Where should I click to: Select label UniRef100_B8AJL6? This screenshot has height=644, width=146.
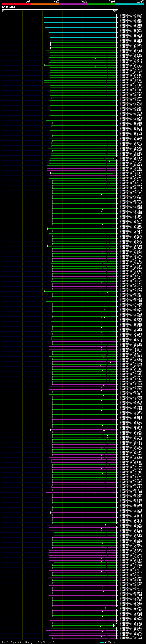coord(131,77)
